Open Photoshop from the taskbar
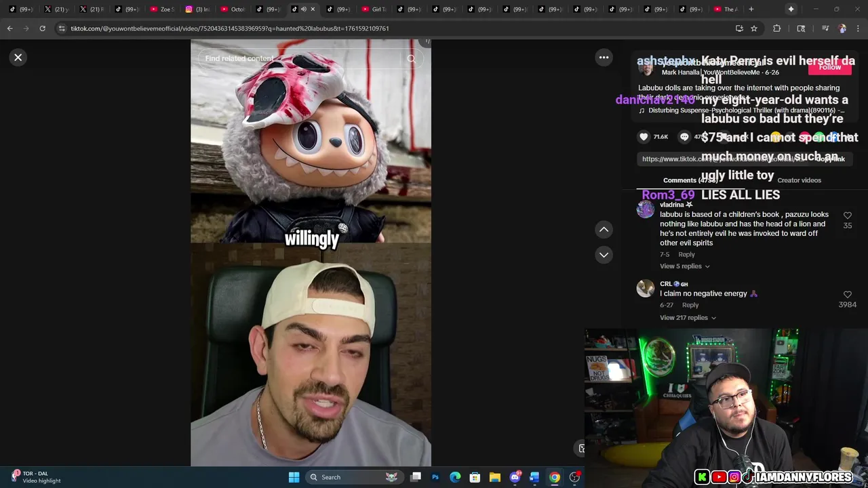This screenshot has width=868, height=488. pyautogui.click(x=435, y=477)
